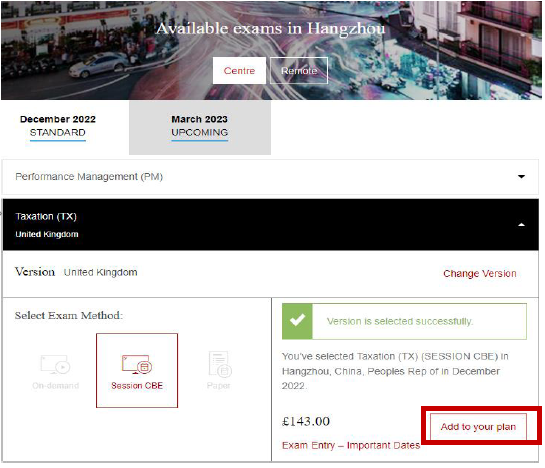The image size is (545, 468).
Task: Click the Available exams in Hangzhou banner image
Action: coord(271,50)
